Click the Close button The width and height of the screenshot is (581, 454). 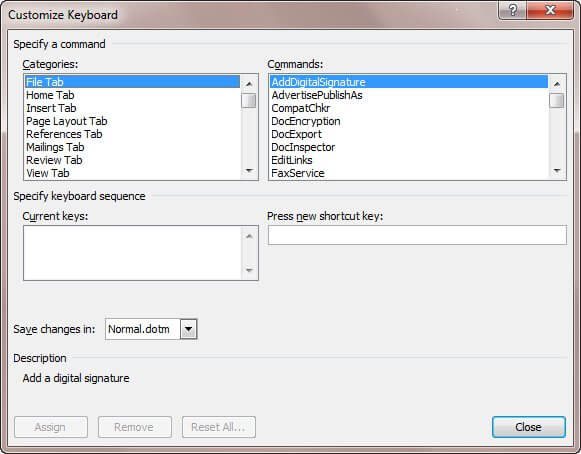tap(528, 427)
